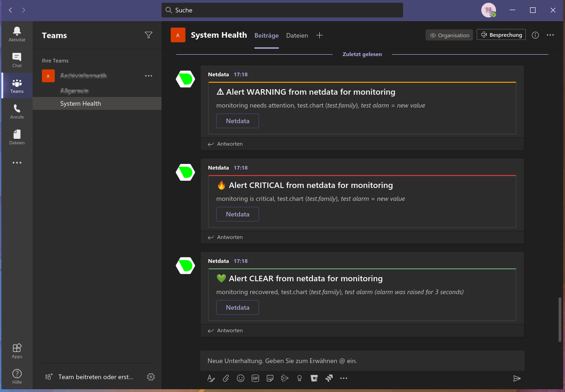Click the Alert CRITICAL from netdata title
The height and width of the screenshot is (392, 565).
[x=305, y=185]
